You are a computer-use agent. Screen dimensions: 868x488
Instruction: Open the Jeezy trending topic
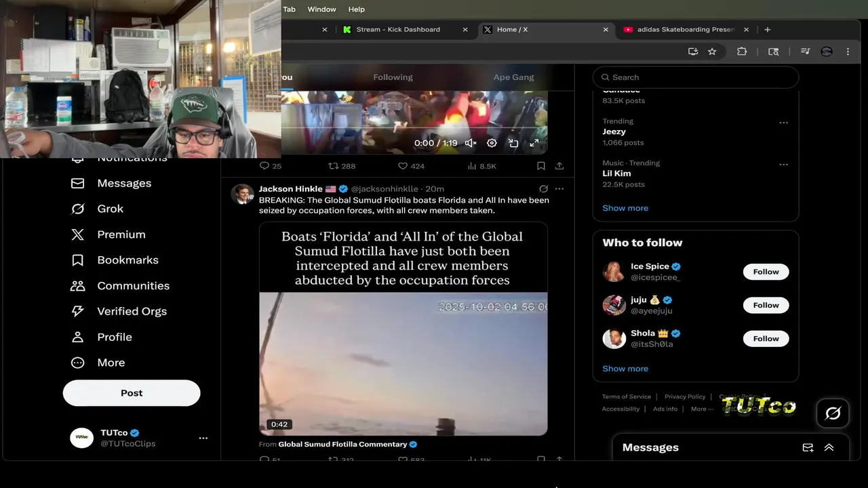[x=614, y=131]
